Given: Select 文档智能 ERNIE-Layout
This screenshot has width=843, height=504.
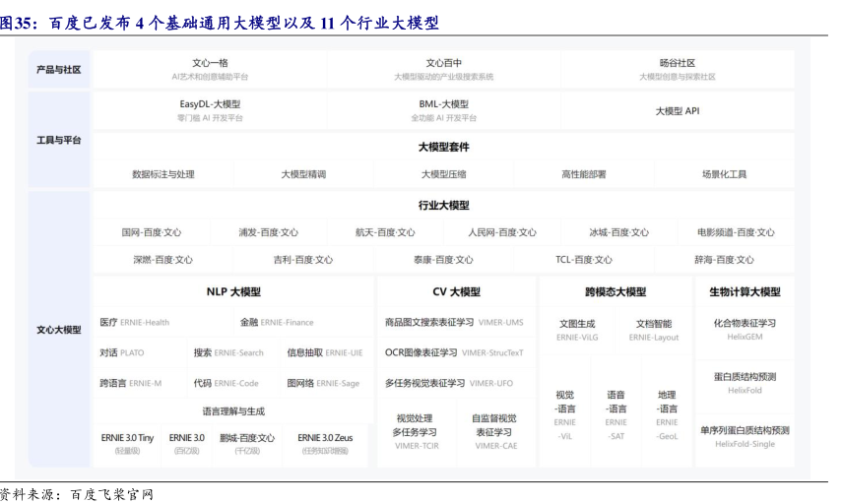Looking at the screenshot, I should [654, 330].
